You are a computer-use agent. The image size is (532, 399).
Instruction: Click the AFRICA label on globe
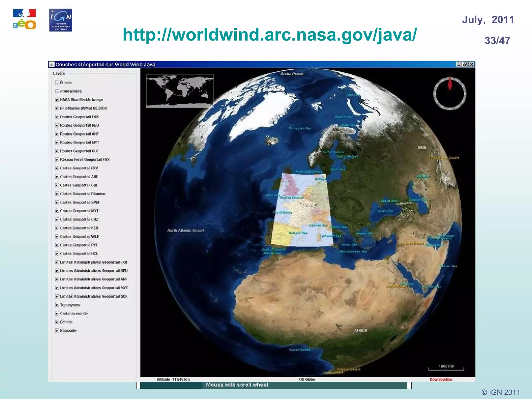(361, 330)
